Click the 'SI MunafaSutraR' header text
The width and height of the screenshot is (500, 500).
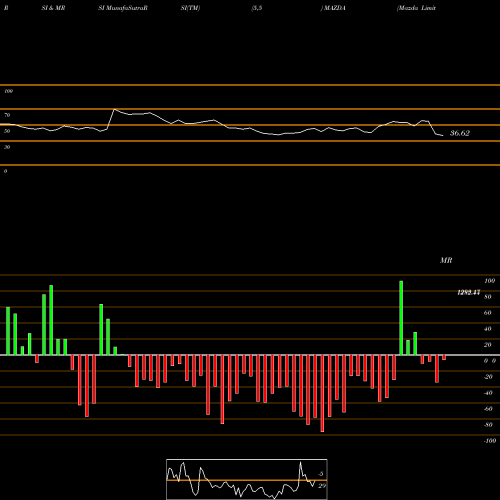pos(123,8)
